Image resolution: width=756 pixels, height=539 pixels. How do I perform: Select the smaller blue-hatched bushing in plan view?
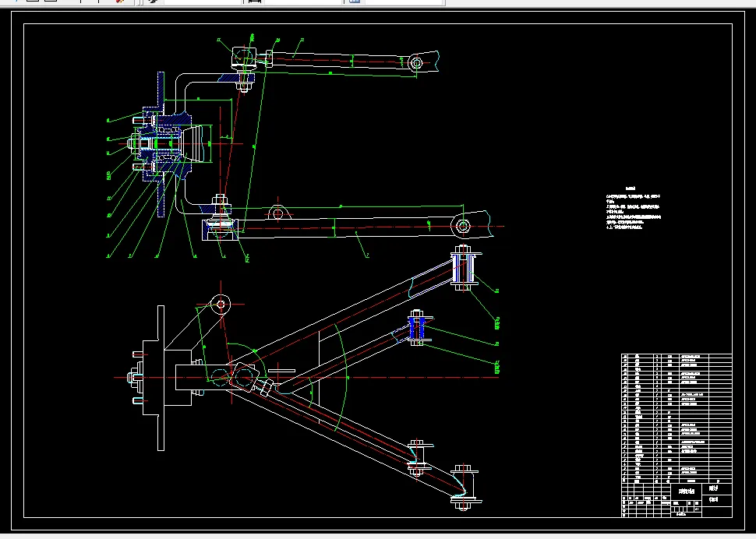418,328
